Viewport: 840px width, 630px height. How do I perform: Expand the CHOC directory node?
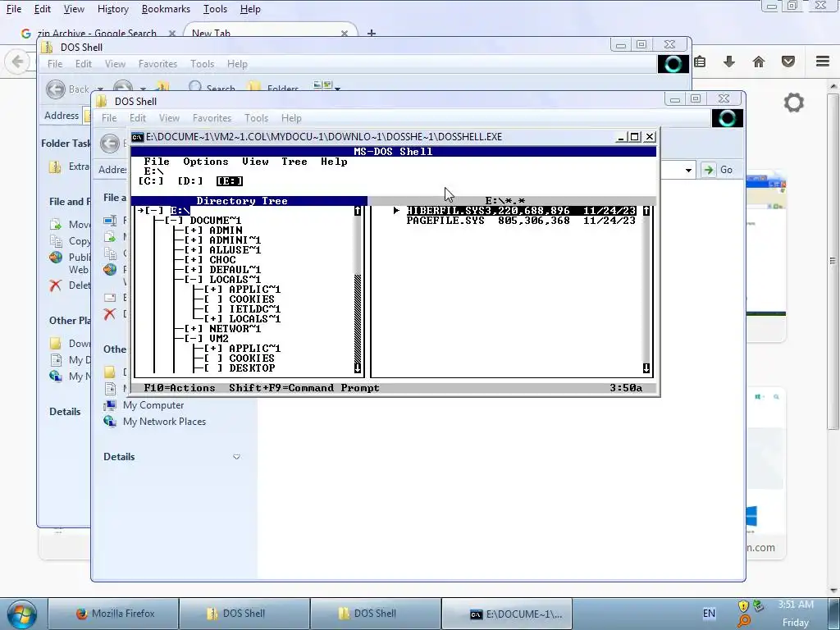194,260
